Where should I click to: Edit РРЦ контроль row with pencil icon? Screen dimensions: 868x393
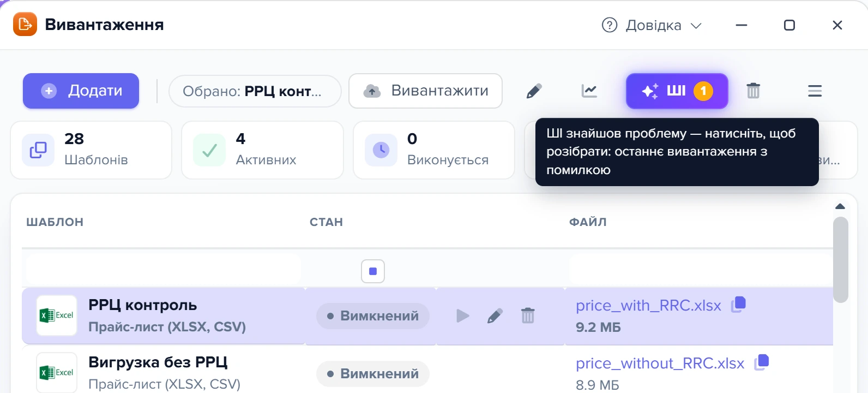tap(495, 315)
